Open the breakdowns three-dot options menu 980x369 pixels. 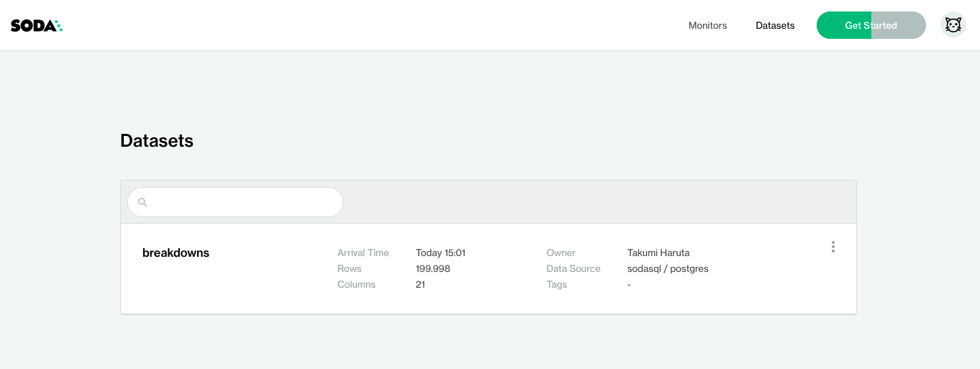click(832, 247)
